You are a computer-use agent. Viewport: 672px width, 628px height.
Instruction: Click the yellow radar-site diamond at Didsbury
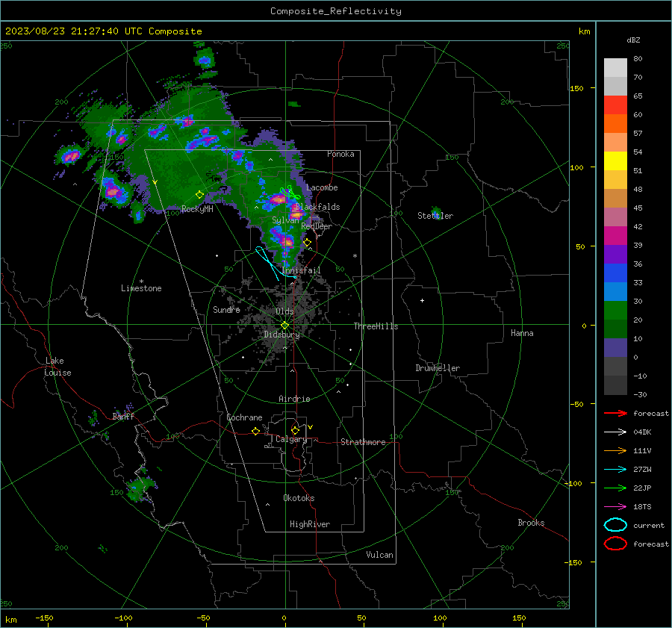coord(284,326)
